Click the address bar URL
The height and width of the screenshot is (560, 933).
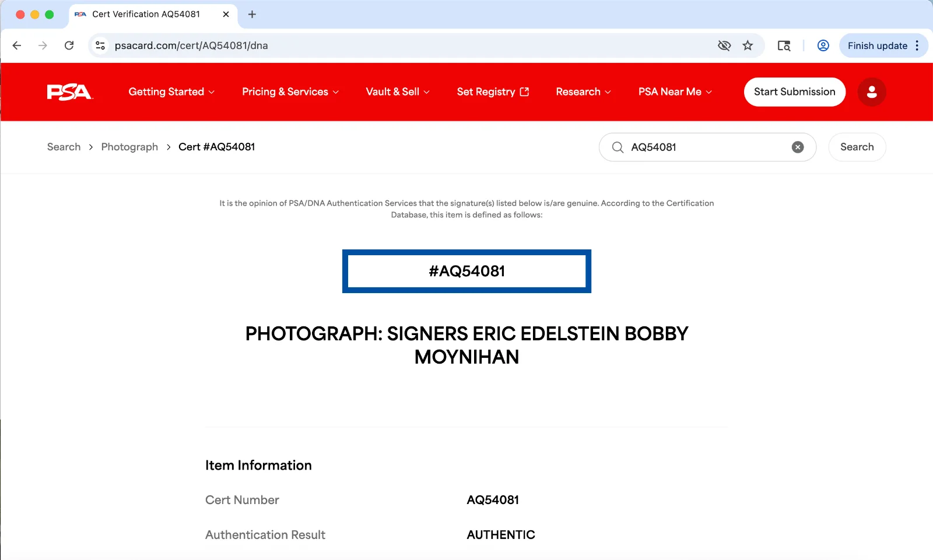click(x=191, y=45)
